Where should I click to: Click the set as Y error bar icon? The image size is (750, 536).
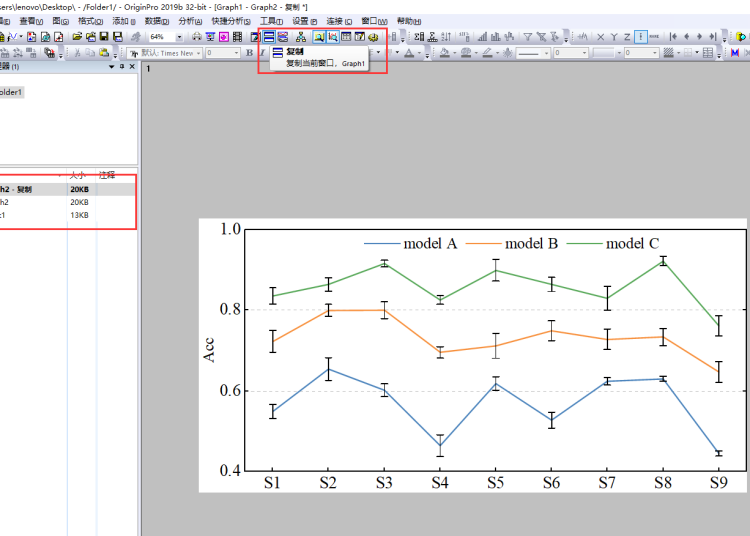pos(641,37)
